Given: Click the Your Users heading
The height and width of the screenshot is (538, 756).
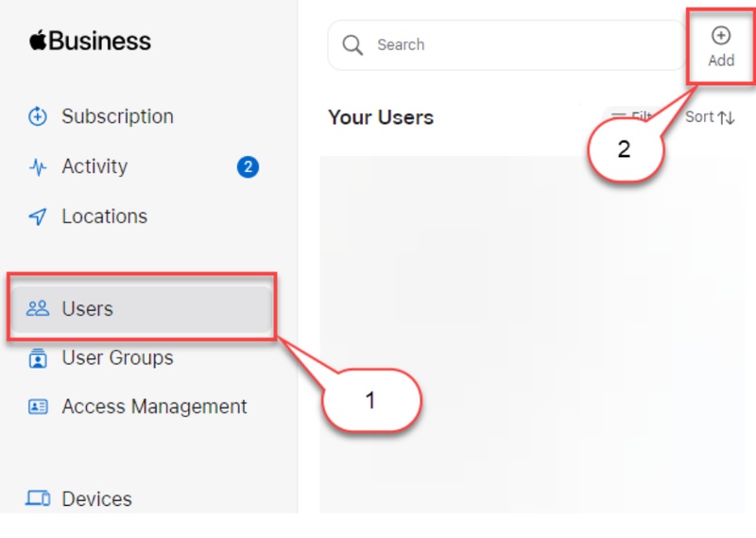Looking at the screenshot, I should pyautogui.click(x=381, y=117).
